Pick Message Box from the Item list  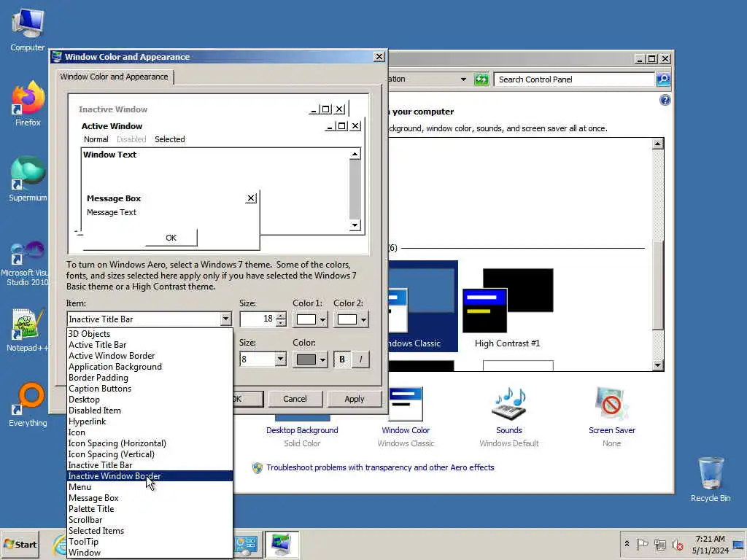pos(150,498)
